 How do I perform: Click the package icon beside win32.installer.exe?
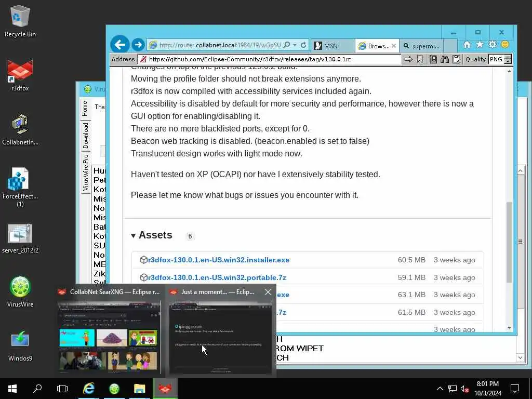(143, 260)
